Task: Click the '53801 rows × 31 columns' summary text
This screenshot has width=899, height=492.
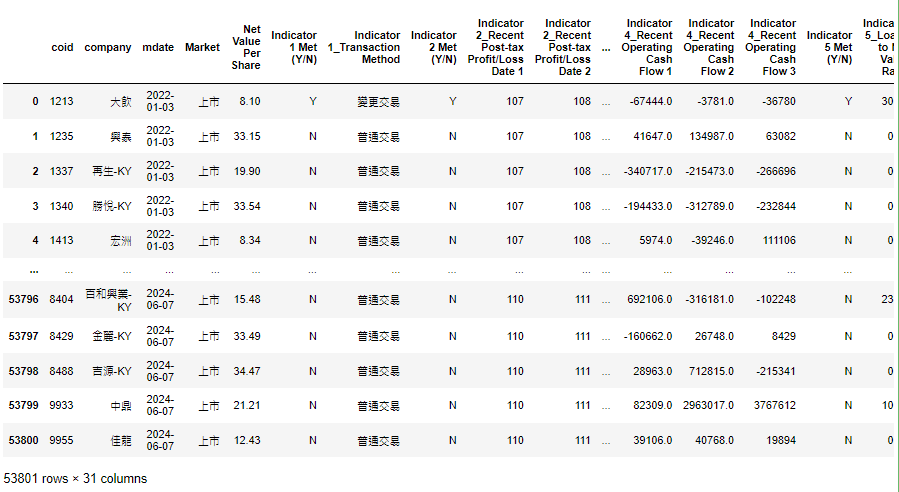Action: (x=76, y=479)
